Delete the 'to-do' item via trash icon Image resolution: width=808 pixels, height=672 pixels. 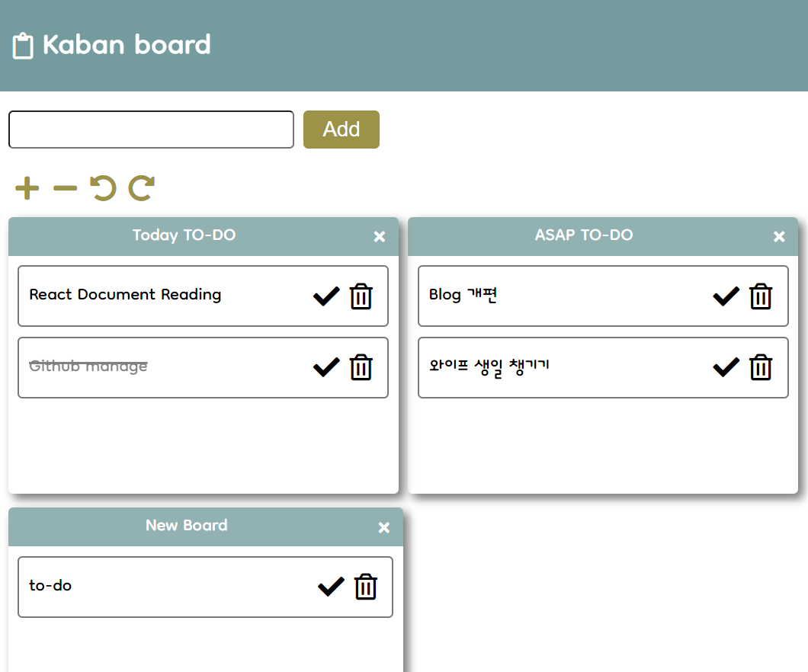365,587
